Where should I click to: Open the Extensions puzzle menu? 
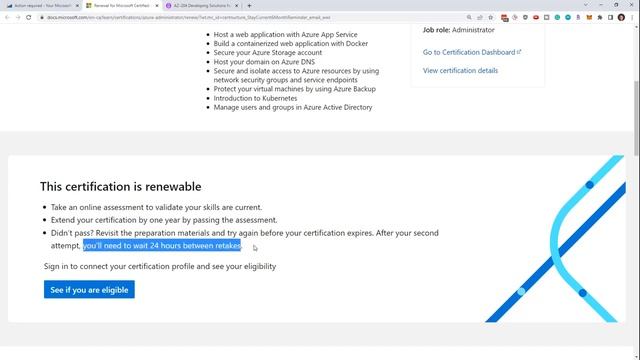click(x=600, y=18)
